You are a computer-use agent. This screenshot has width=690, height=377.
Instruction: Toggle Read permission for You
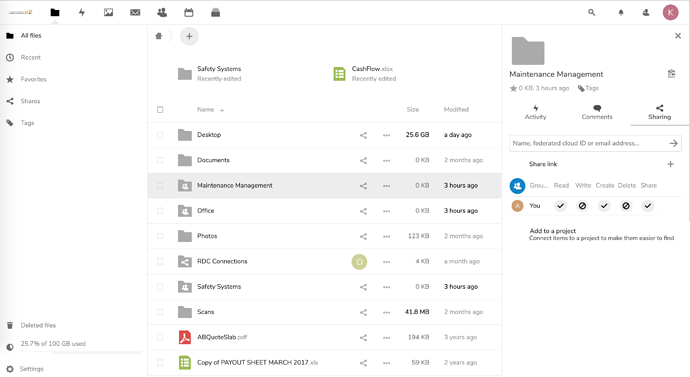560,206
